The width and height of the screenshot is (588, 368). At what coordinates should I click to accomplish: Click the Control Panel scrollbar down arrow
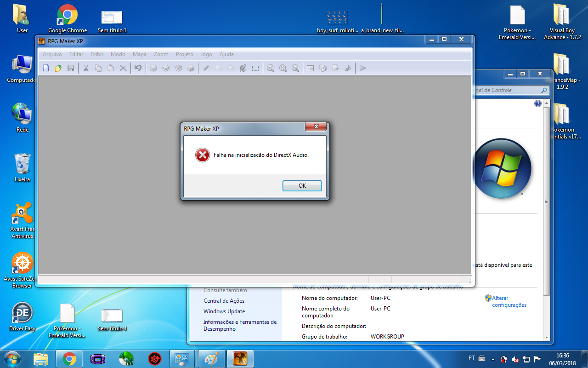546,337
